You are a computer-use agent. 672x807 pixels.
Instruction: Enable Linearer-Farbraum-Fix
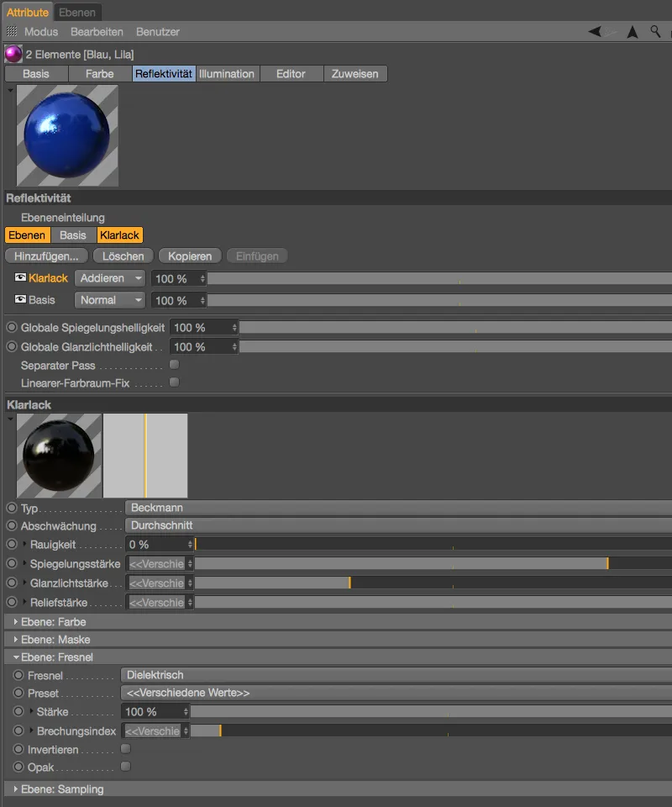click(x=175, y=382)
